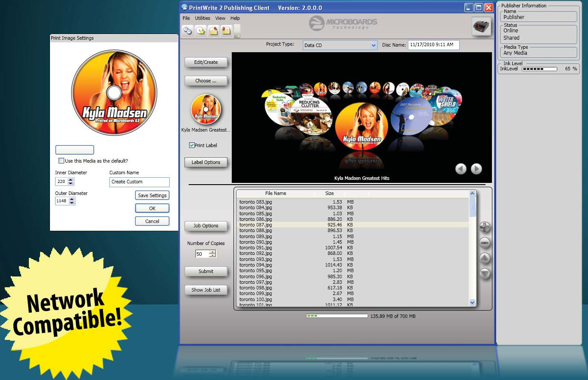Click the disc preview in Print Image Settings

pos(114,92)
